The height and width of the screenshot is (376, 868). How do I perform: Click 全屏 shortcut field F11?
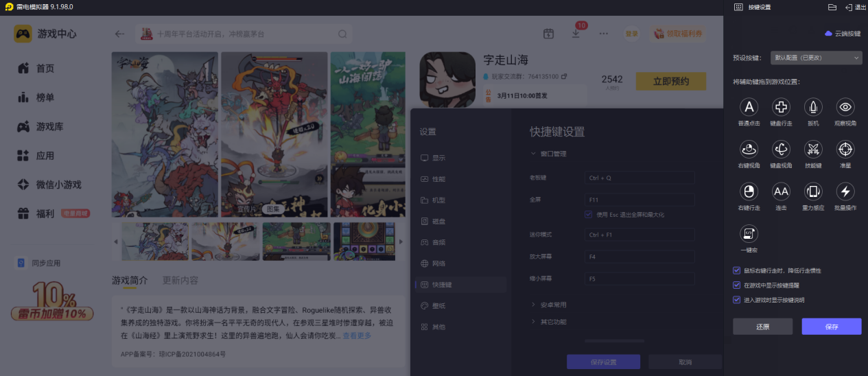(640, 200)
